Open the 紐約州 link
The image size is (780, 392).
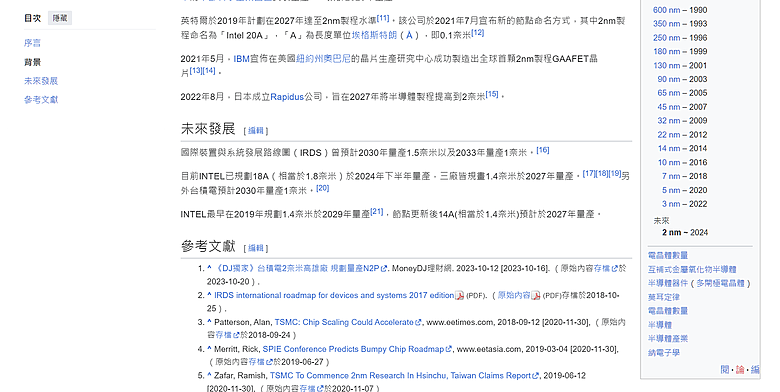[309, 59]
